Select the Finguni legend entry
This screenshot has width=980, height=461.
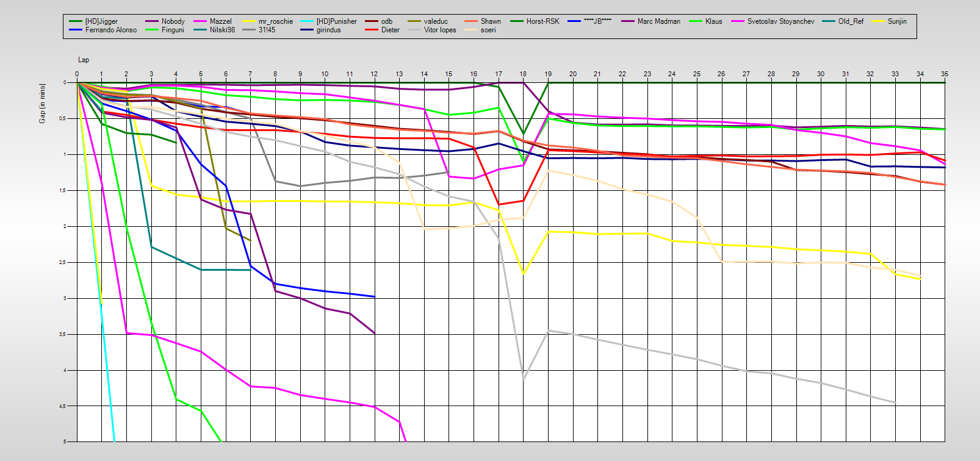[172, 30]
